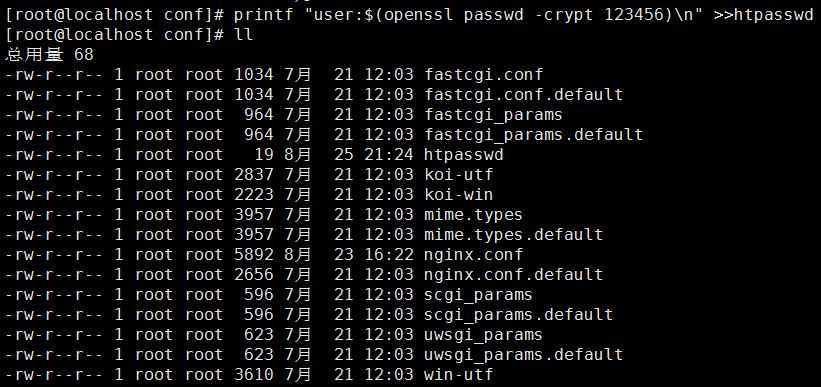Click scgi_params.default file entry
This screenshot has height=387, width=821.
click(519, 315)
